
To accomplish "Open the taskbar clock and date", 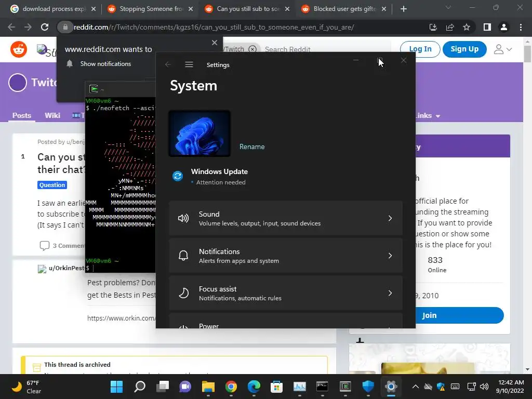I will [510, 387].
